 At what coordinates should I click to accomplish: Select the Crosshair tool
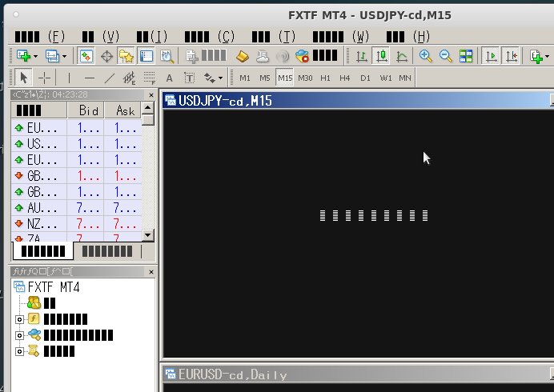point(45,78)
